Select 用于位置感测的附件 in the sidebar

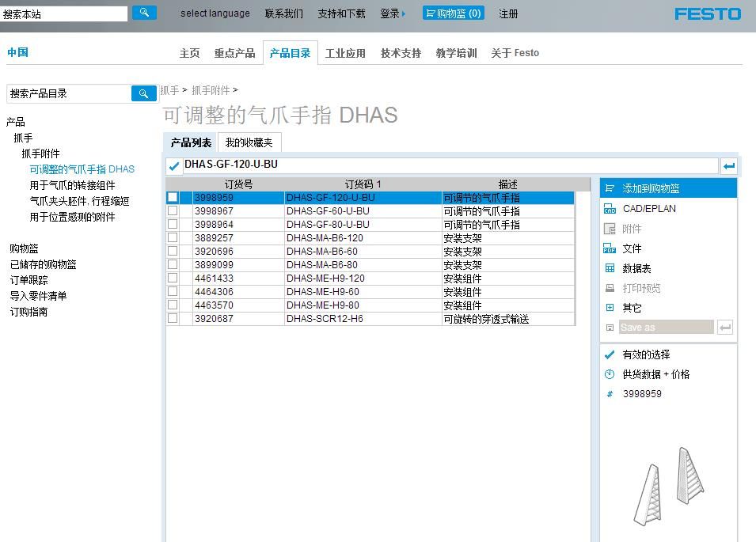click(72, 218)
